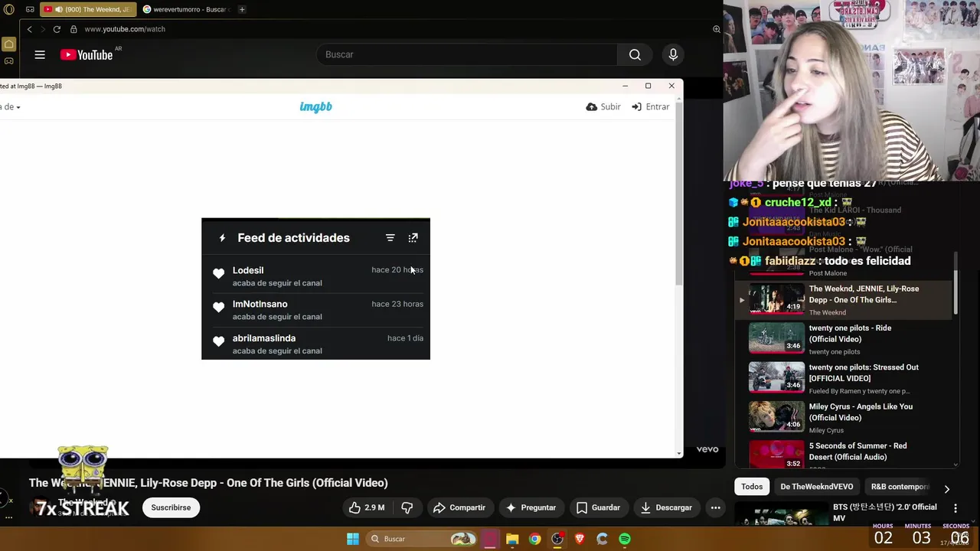
Task: Click the padlock site info icon
Action: [x=73, y=29]
